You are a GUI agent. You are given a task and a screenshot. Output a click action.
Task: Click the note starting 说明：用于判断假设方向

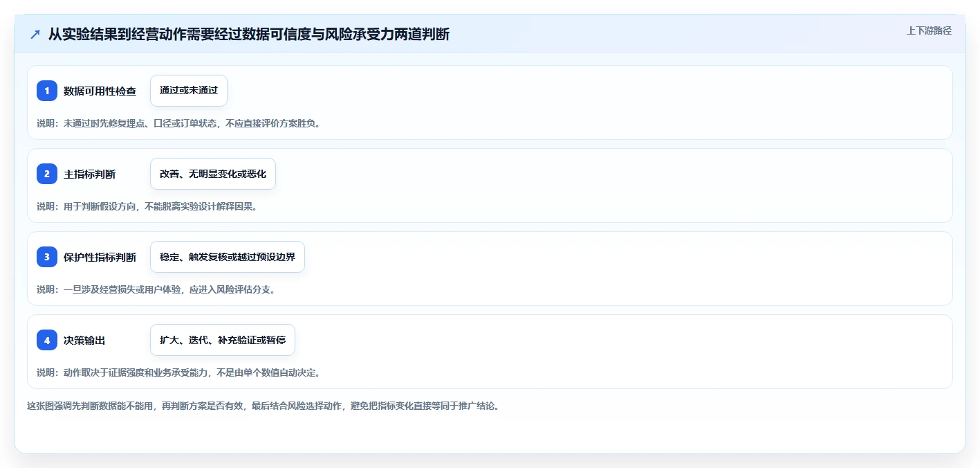click(x=147, y=206)
